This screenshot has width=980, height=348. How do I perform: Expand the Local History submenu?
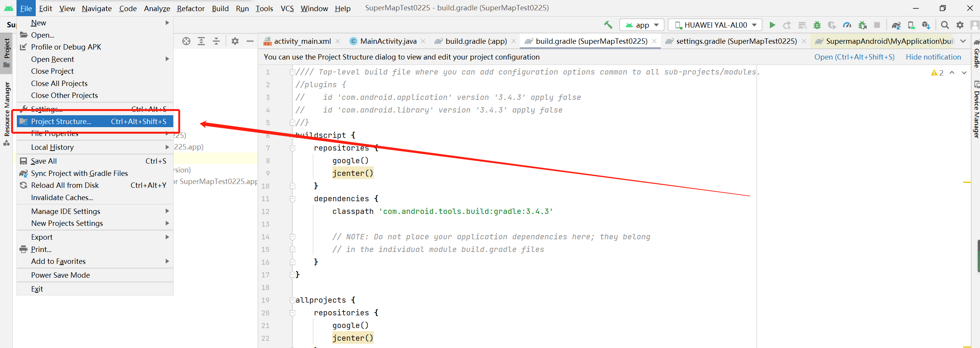point(95,147)
